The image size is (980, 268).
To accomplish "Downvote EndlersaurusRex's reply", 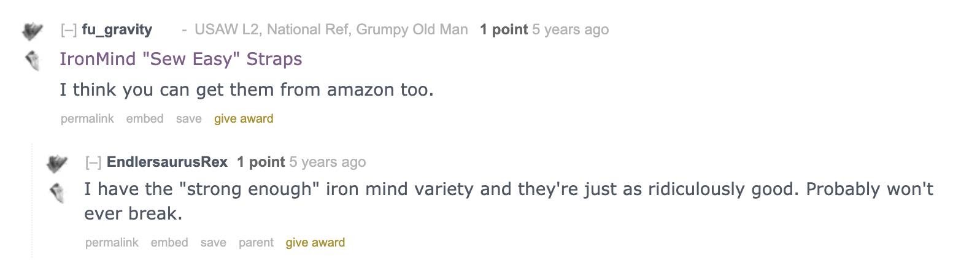I will [x=56, y=193].
